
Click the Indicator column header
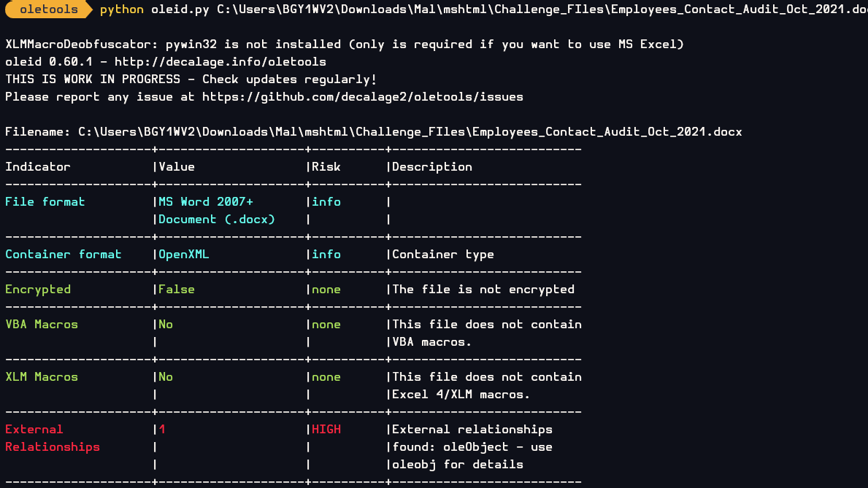[38, 167]
